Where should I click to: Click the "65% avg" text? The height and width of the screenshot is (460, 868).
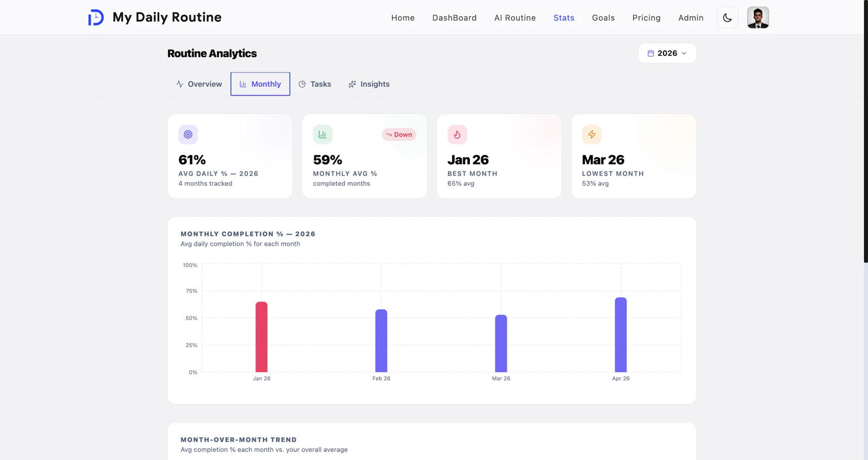pos(461,183)
